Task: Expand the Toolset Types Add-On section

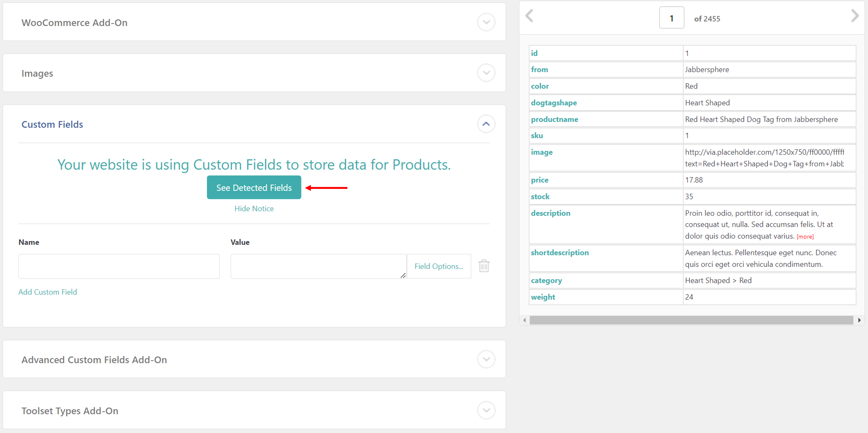Action: 486,410
